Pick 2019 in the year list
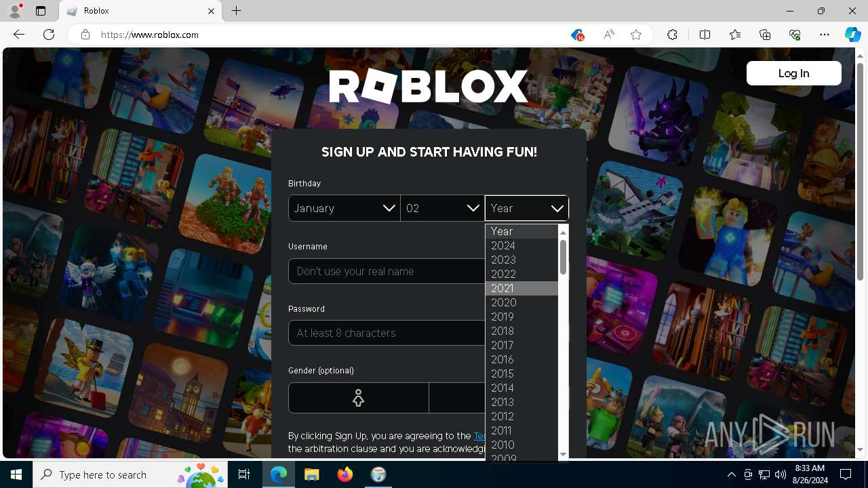The height and width of the screenshot is (488, 868). (x=521, y=317)
